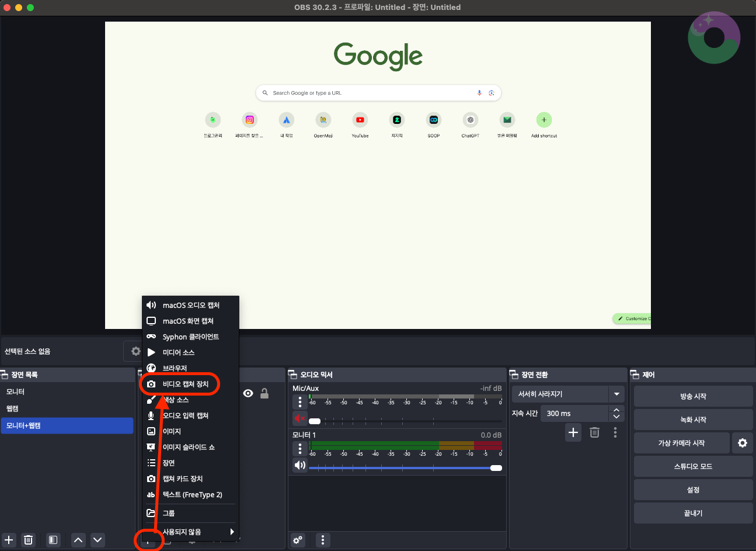Select 미디어 소스 from the menu
The image size is (756, 551).
tap(190, 352)
